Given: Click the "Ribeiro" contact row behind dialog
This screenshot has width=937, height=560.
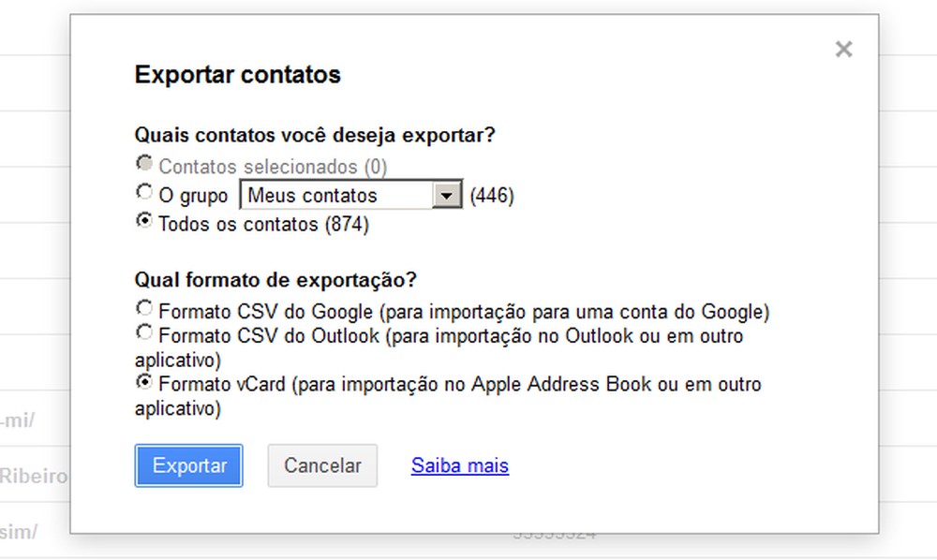Looking at the screenshot, I should [x=37, y=476].
